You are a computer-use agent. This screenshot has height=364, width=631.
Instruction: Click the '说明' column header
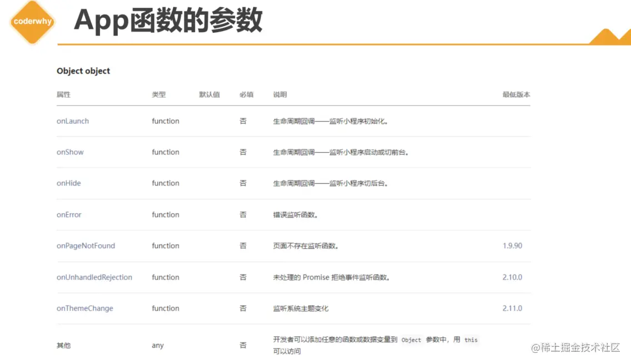coord(280,94)
